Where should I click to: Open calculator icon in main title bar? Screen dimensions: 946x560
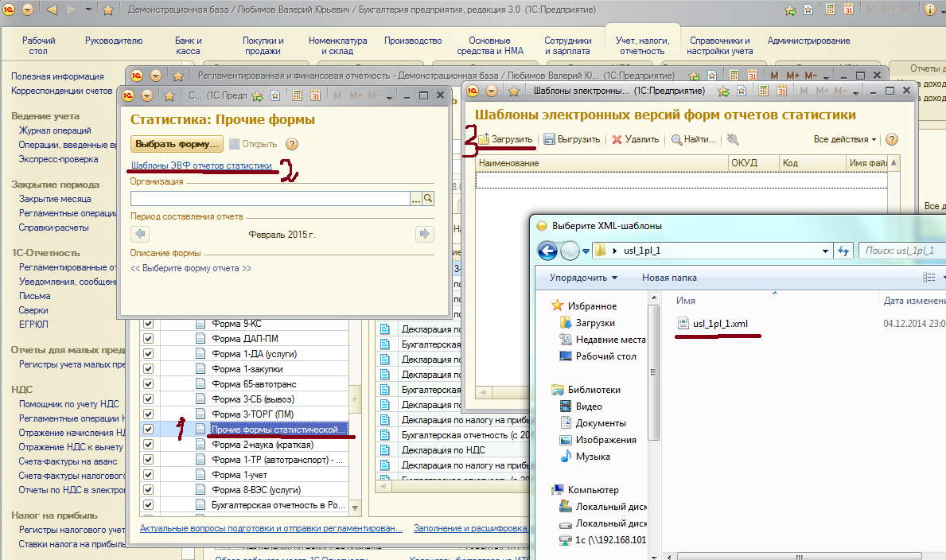831,10
